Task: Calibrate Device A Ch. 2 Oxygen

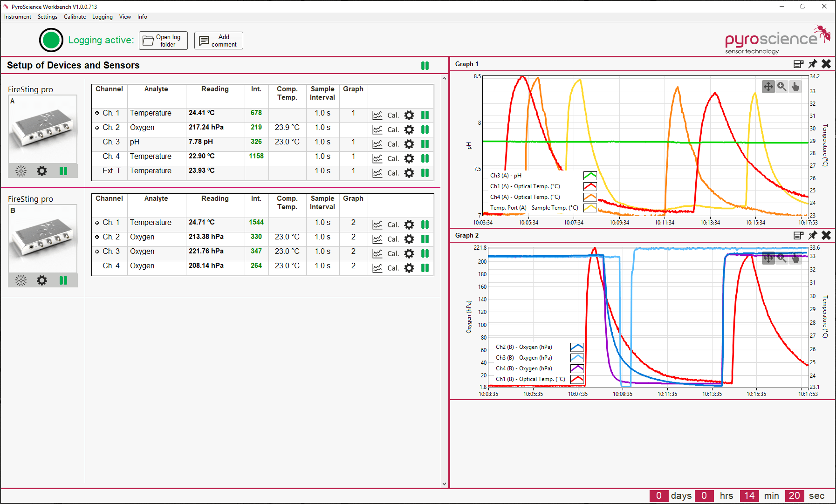Action: [393, 130]
